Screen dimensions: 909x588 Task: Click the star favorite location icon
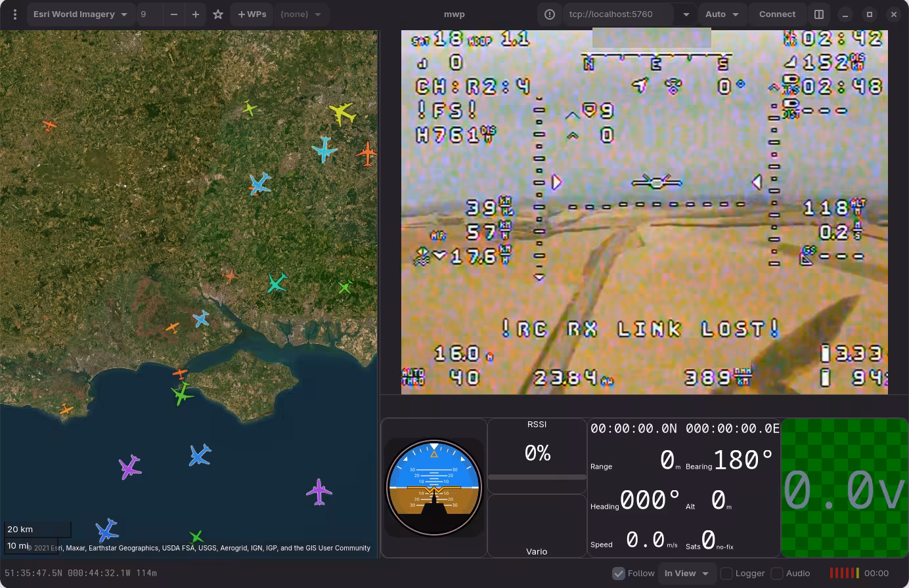coord(217,14)
